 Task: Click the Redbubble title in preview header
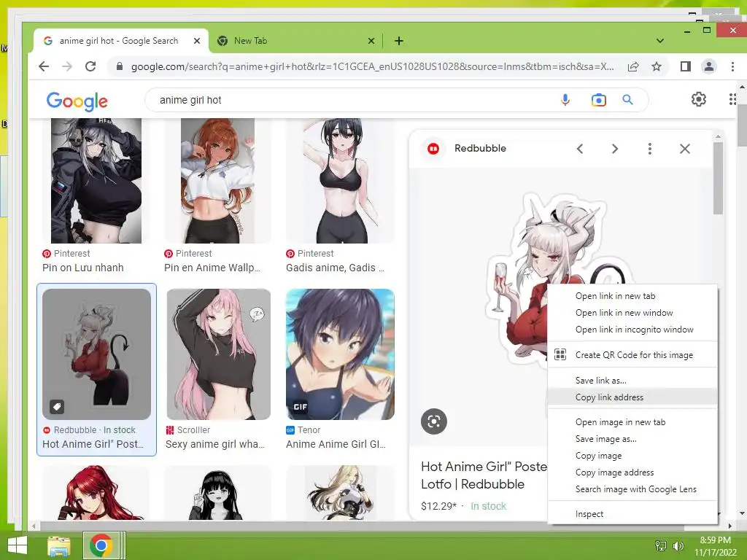pyautogui.click(x=480, y=149)
